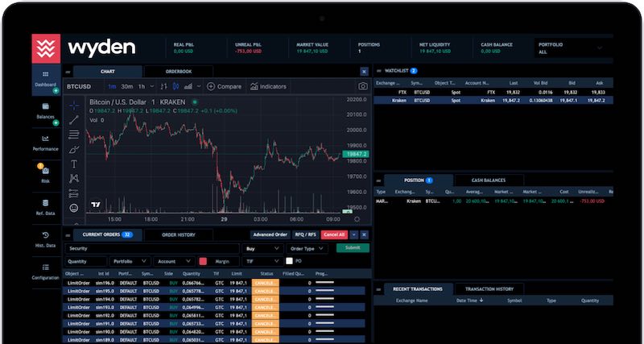
Task: Click the chart panel drag handle
Action: coord(68,72)
